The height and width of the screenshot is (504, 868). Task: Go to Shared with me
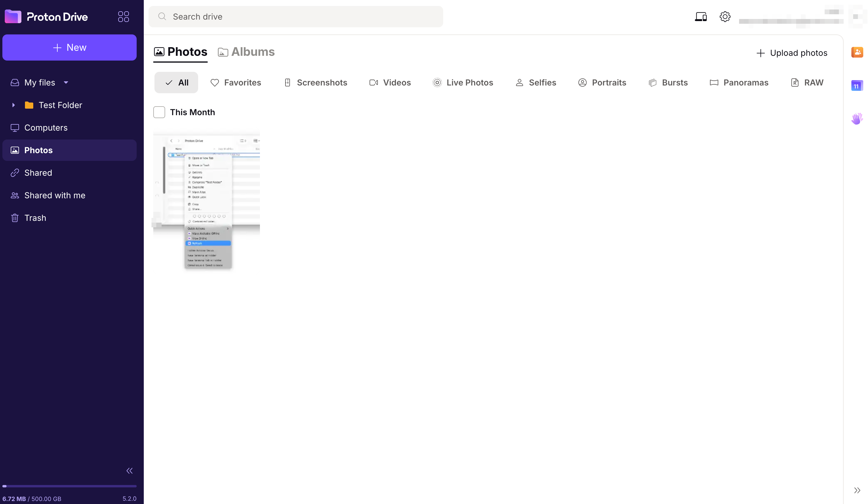pyautogui.click(x=54, y=195)
